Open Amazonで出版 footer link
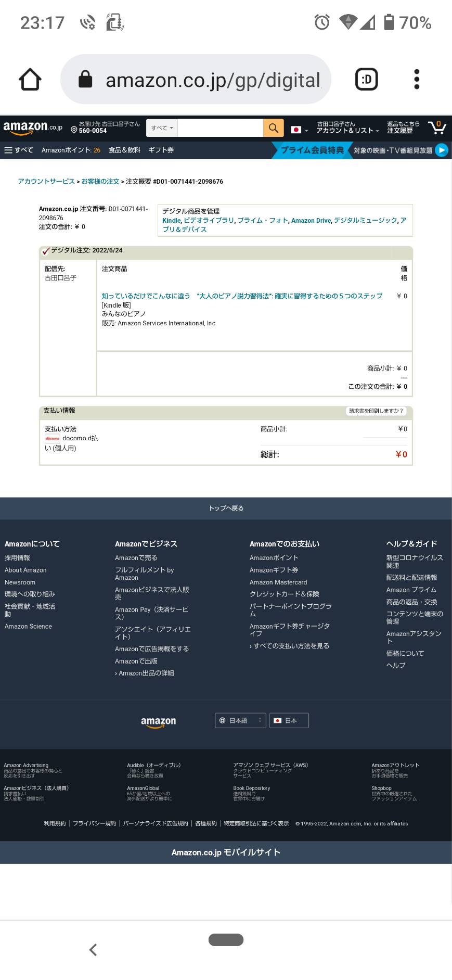 click(x=136, y=661)
